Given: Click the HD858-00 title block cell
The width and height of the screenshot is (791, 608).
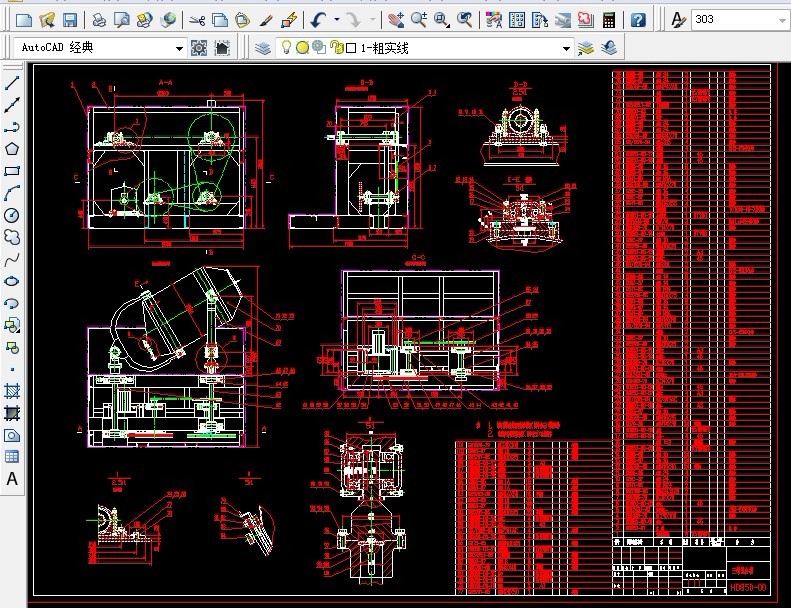Looking at the screenshot, I should tap(749, 587).
